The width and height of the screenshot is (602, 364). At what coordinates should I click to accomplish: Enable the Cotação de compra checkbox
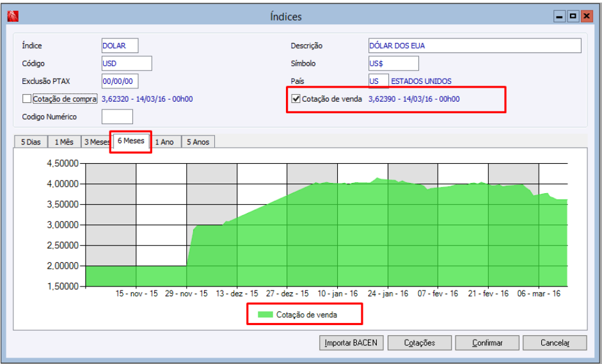pos(26,99)
